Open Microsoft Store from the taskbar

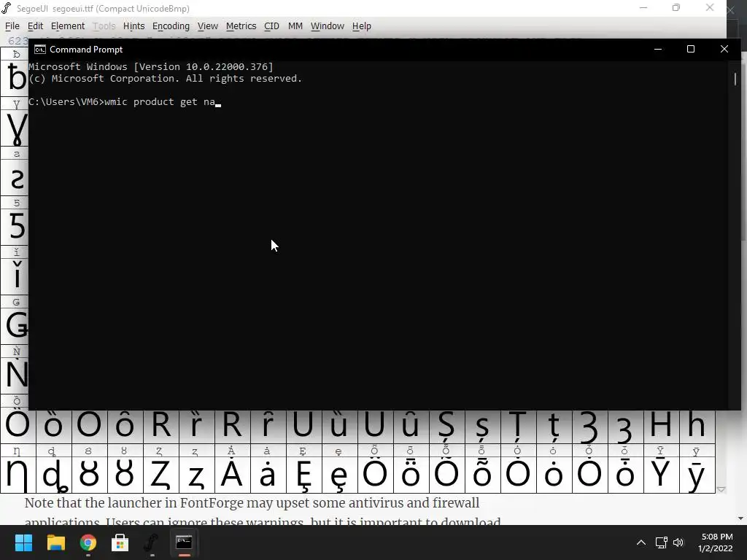120,542
